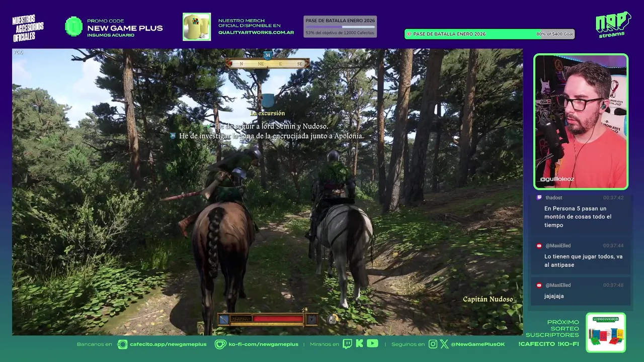Click the jajajaja chat message
The image size is (644, 362).
(554, 296)
